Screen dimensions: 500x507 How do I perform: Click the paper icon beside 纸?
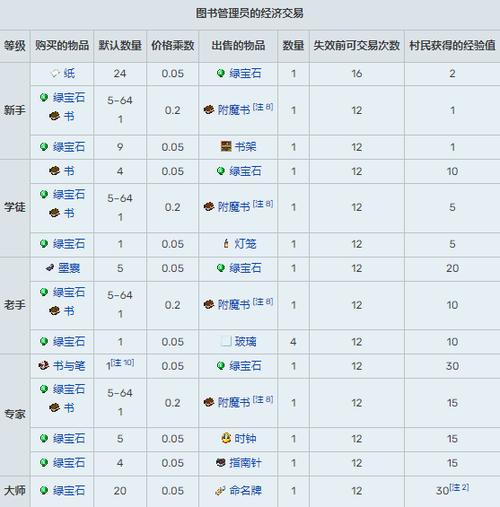pyautogui.click(x=55, y=73)
